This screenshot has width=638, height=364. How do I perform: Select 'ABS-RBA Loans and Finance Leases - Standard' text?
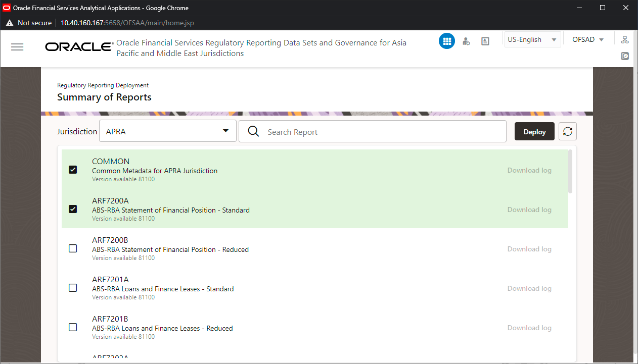[x=163, y=289]
